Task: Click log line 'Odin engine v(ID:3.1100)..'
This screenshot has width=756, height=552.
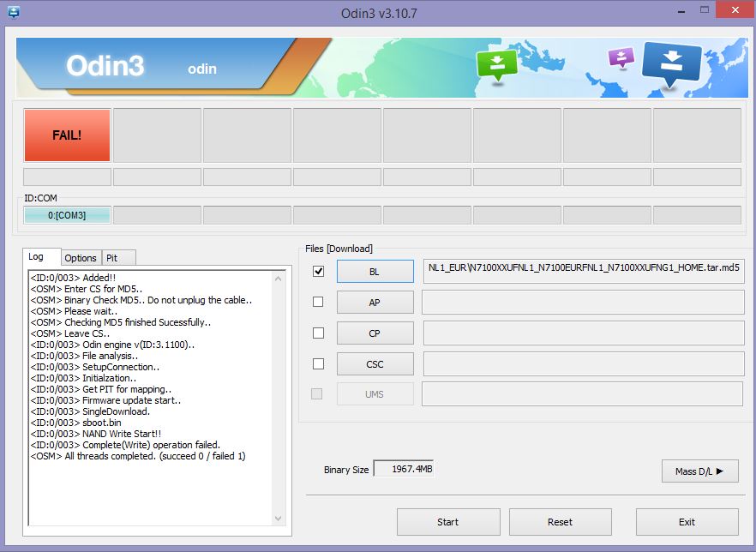Action: point(112,345)
